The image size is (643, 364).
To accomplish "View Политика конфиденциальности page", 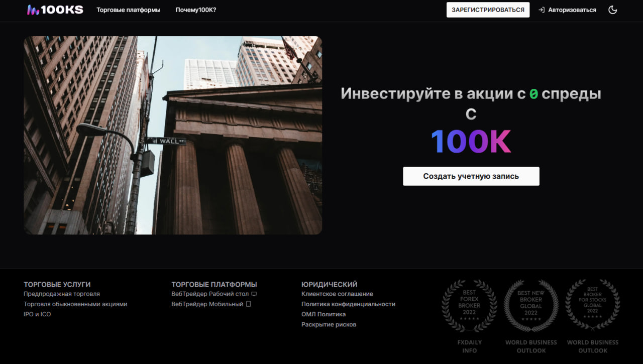I will tap(348, 304).
